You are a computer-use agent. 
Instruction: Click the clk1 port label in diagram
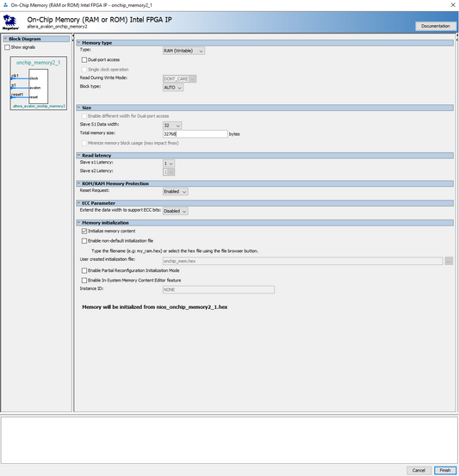(15, 76)
